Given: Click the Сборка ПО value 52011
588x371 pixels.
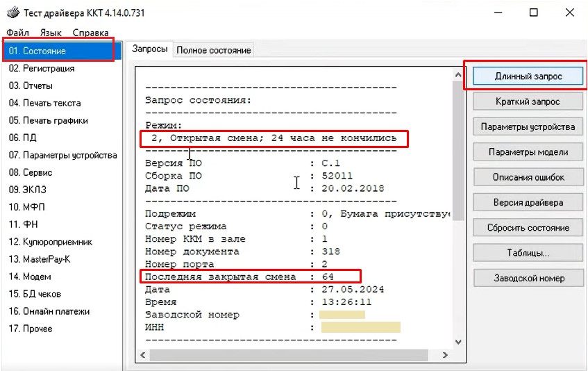Looking at the screenshot, I should coord(337,176).
